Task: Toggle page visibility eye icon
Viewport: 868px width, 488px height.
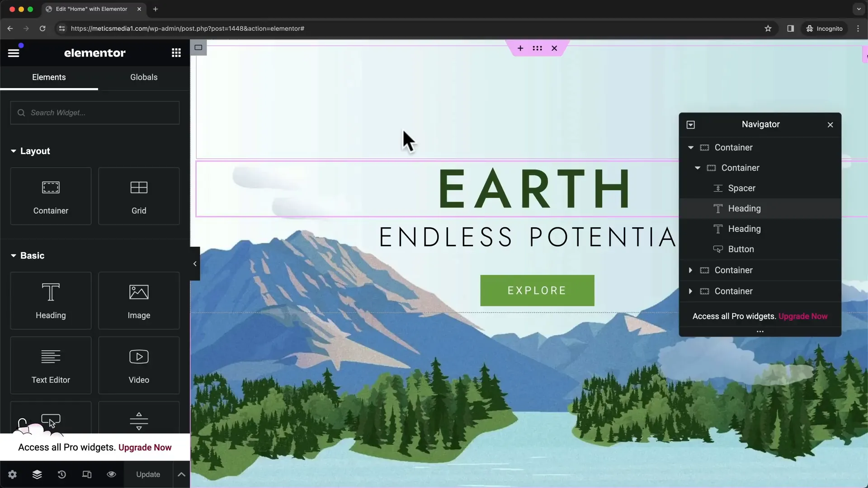Action: click(x=111, y=474)
